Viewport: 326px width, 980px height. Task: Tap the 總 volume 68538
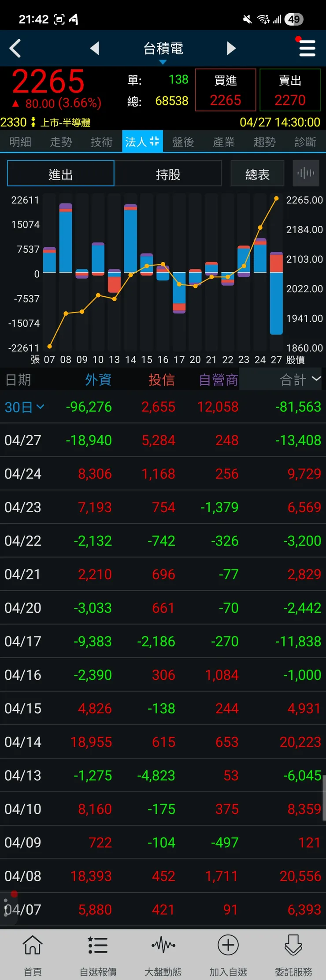point(172,101)
